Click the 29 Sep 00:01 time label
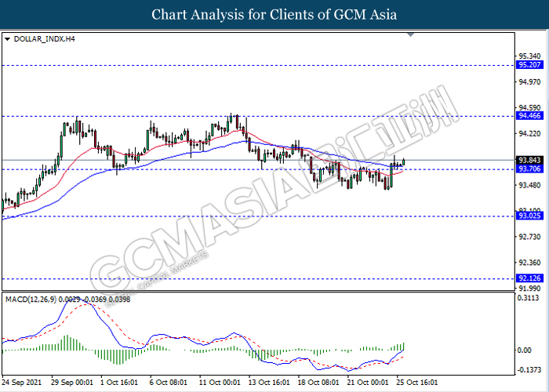 point(72,383)
